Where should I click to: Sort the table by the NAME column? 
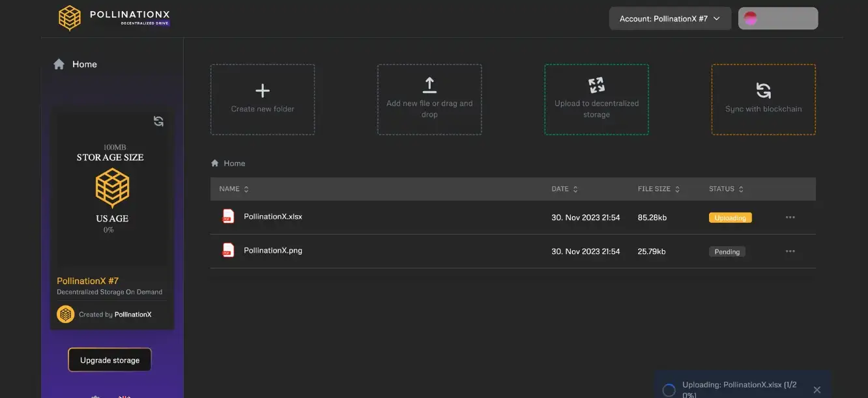click(x=234, y=189)
